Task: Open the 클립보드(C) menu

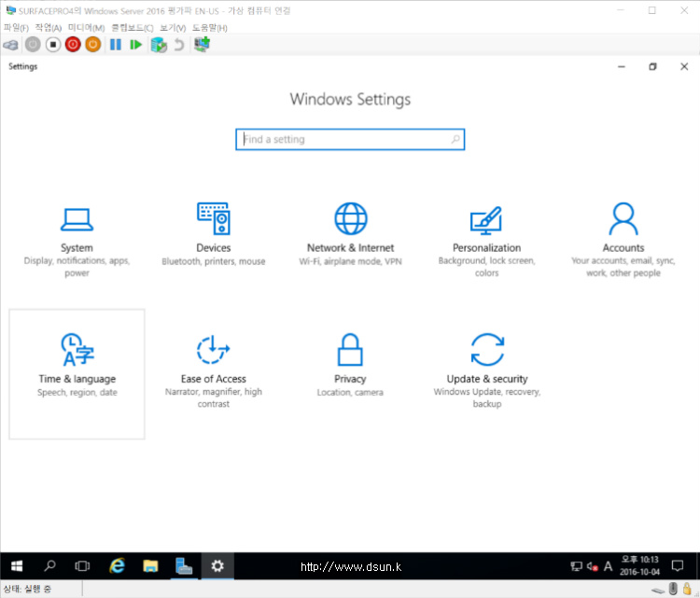Action: pos(133,28)
